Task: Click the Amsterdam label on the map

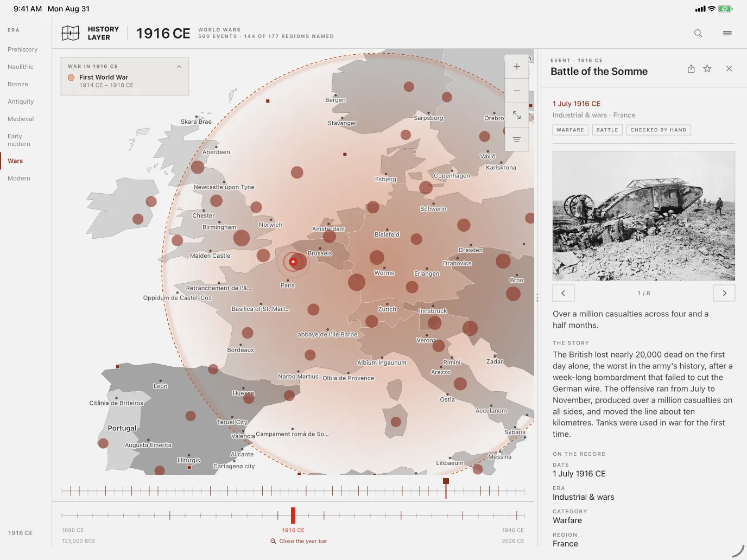Action: pos(328,229)
